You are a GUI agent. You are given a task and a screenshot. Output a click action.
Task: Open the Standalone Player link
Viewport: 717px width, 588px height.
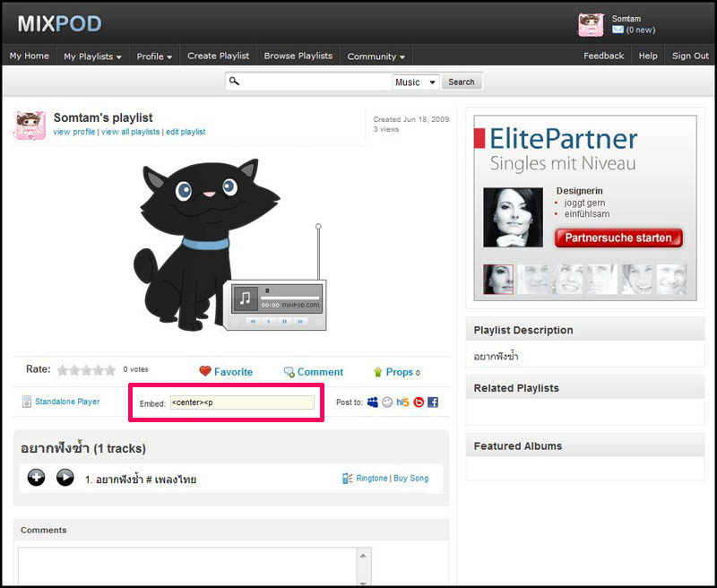click(67, 402)
